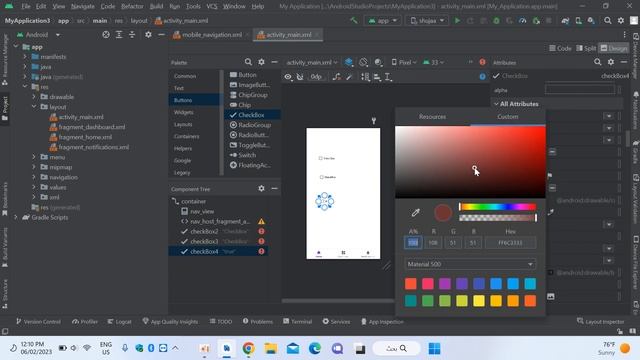Click the error icon beside checkBox2
Screen dimensions: 640x360
coord(261,231)
